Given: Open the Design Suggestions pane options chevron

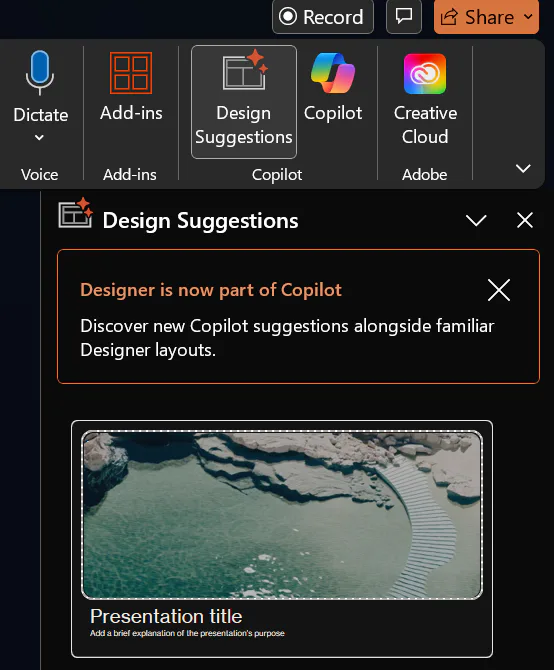Looking at the screenshot, I should pos(476,220).
